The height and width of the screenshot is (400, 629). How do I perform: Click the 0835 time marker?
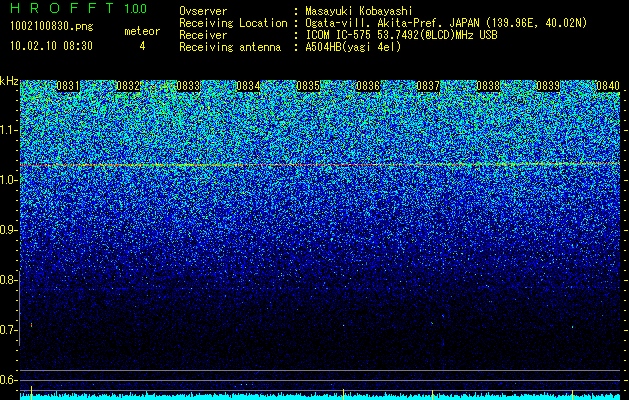(308, 86)
